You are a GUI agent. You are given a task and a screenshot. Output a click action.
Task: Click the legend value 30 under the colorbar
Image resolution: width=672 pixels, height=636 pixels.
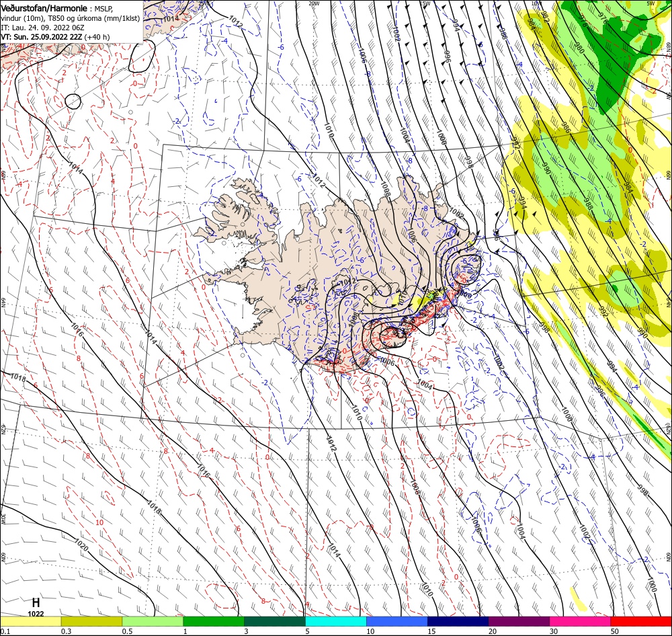tap(554, 631)
